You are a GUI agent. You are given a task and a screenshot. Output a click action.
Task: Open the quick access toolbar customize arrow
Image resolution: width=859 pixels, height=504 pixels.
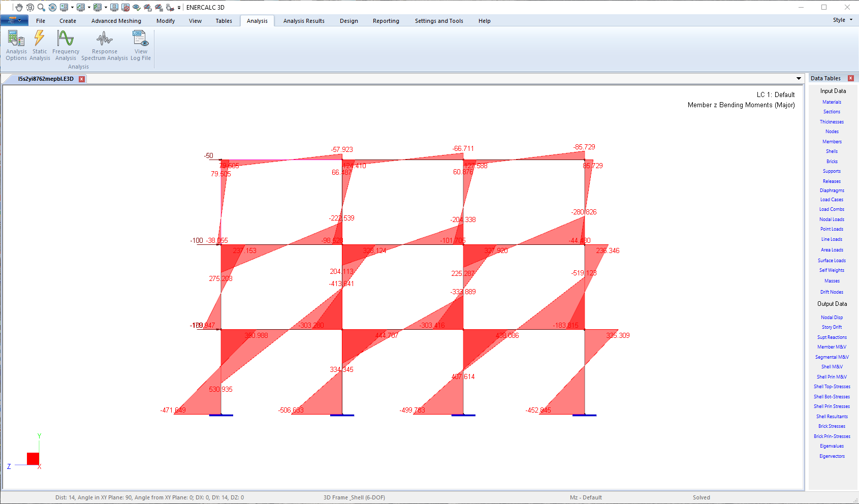179,8
